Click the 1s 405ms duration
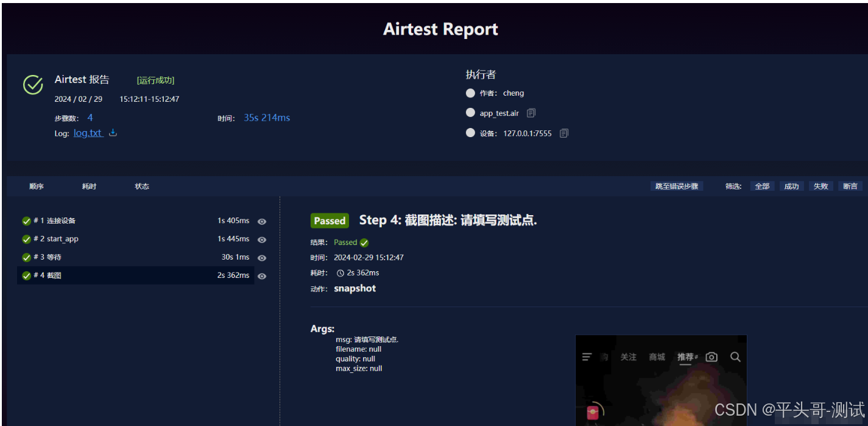This screenshot has height=426, width=868. click(x=233, y=221)
